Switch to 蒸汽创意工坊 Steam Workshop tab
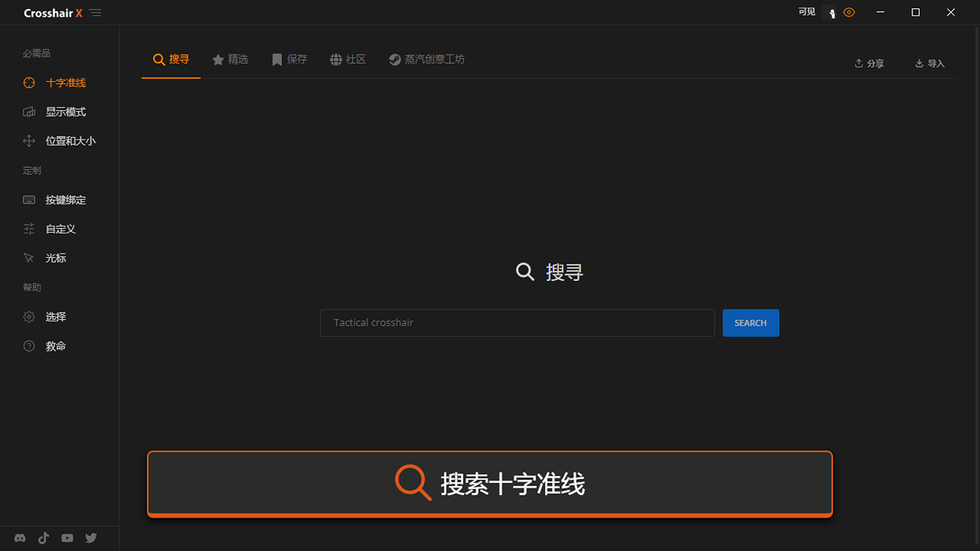 tap(427, 60)
